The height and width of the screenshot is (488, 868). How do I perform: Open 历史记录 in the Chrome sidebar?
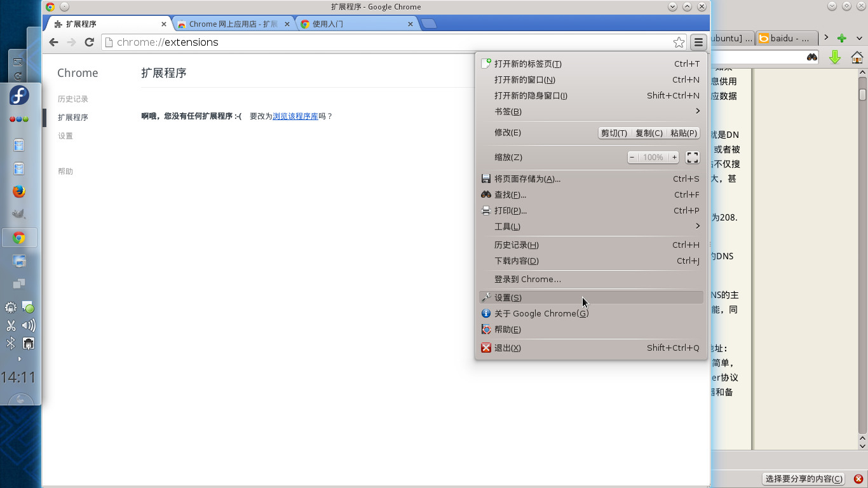(73, 99)
